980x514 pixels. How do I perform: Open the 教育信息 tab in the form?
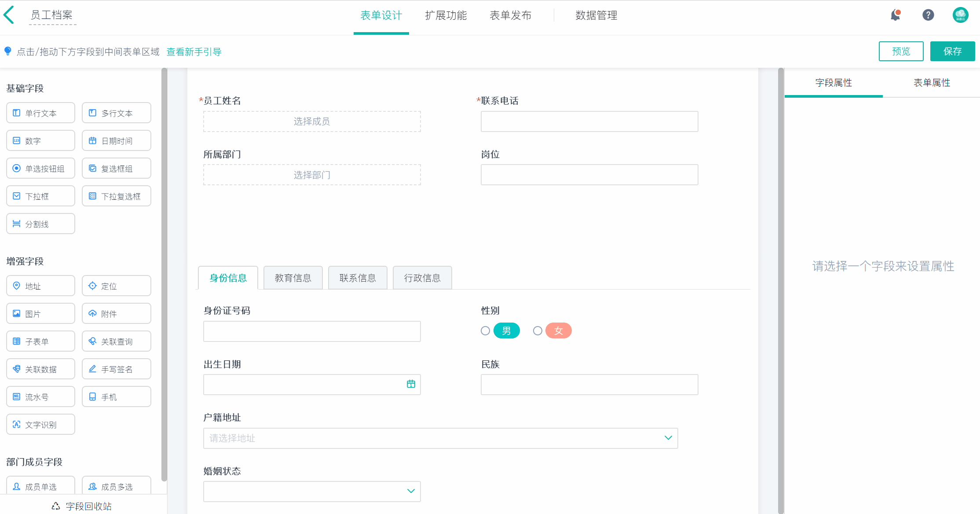tap(293, 278)
